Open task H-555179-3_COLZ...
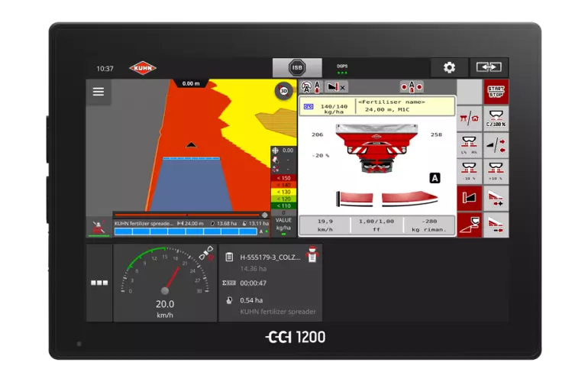 pos(270,257)
